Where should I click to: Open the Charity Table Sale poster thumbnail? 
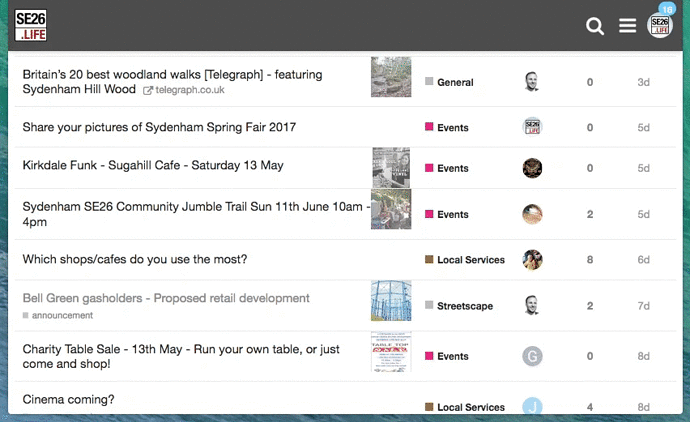coord(391,352)
